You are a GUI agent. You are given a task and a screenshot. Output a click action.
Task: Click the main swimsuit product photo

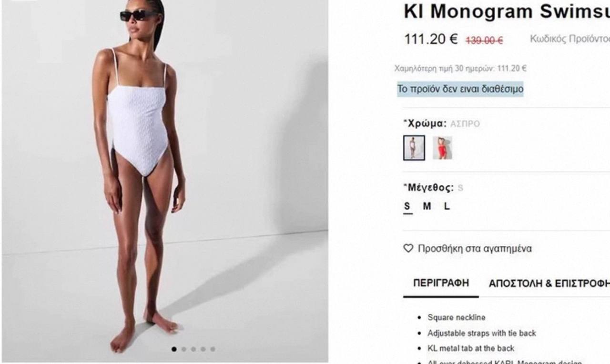tap(165, 181)
